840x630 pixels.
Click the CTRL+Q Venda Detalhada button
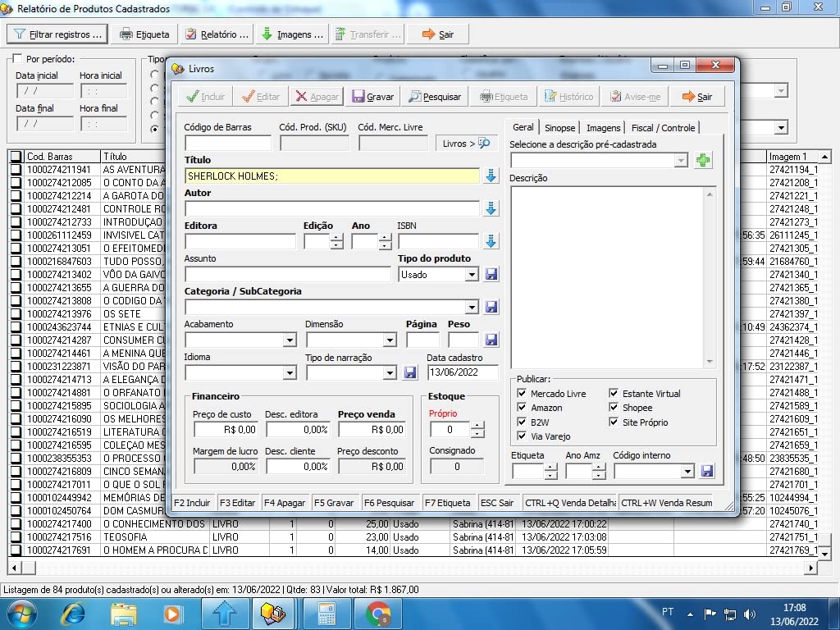click(570, 503)
